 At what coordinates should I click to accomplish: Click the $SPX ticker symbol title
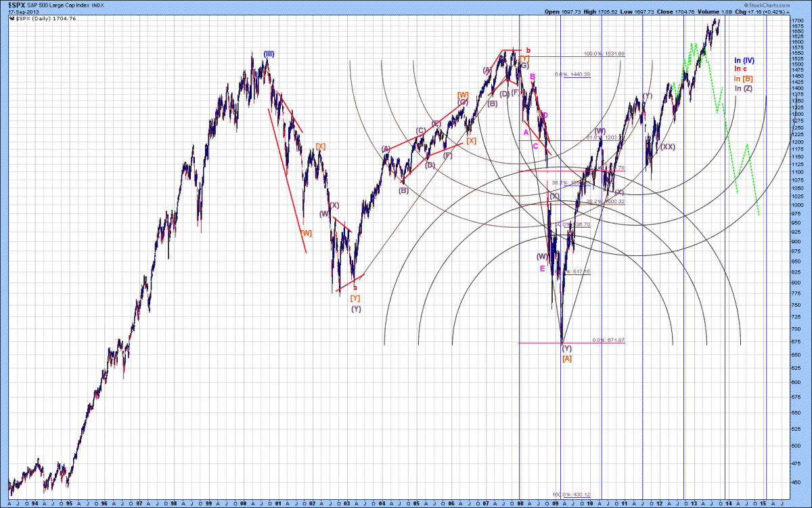click(17, 5)
